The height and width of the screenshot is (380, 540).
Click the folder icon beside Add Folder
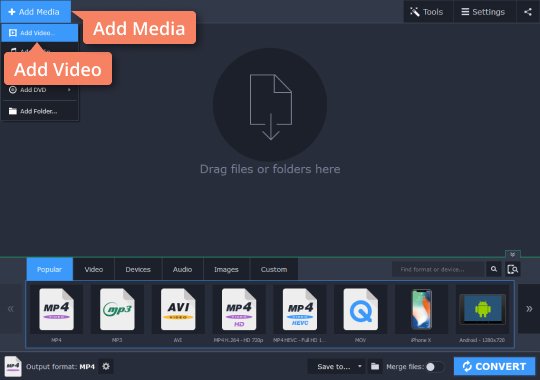13,111
